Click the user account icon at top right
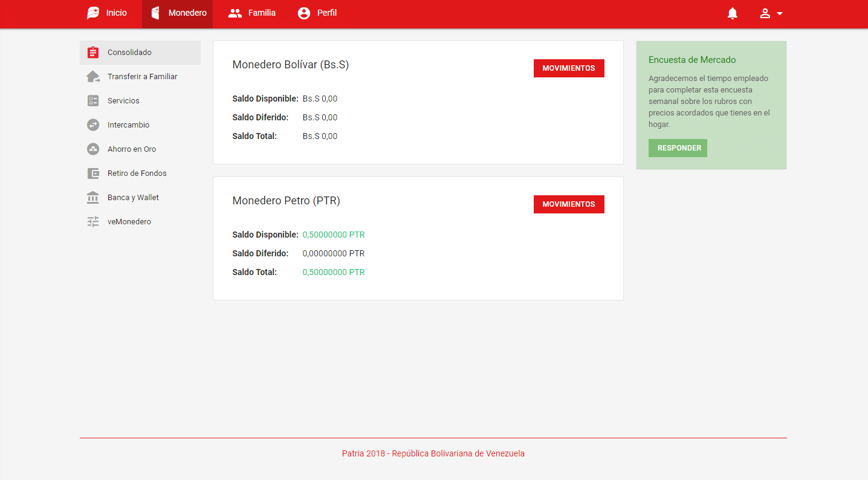Image resolution: width=868 pixels, height=480 pixels. [x=765, y=13]
